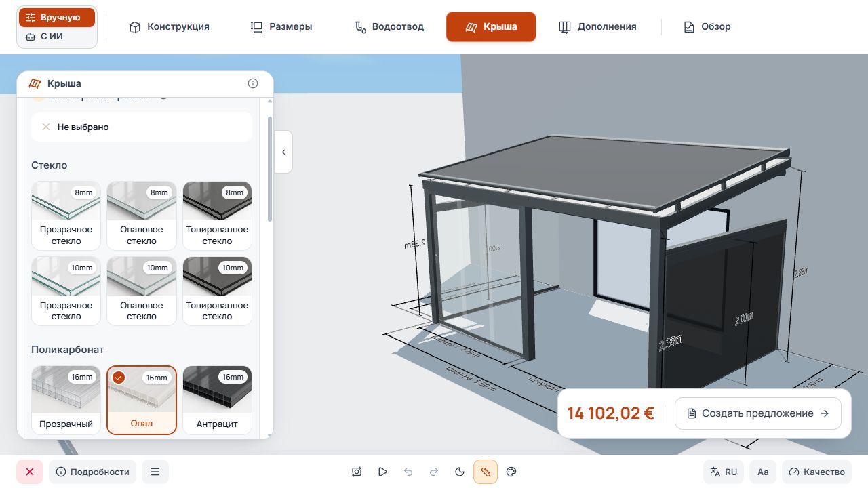Image resolution: width=868 pixels, height=488 pixels.
Task: Toggle the dimensions ruler icon
Action: tap(486, 472)
